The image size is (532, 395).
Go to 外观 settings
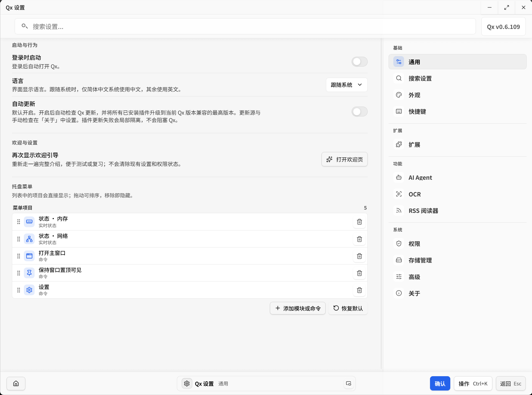coord(457,95)
